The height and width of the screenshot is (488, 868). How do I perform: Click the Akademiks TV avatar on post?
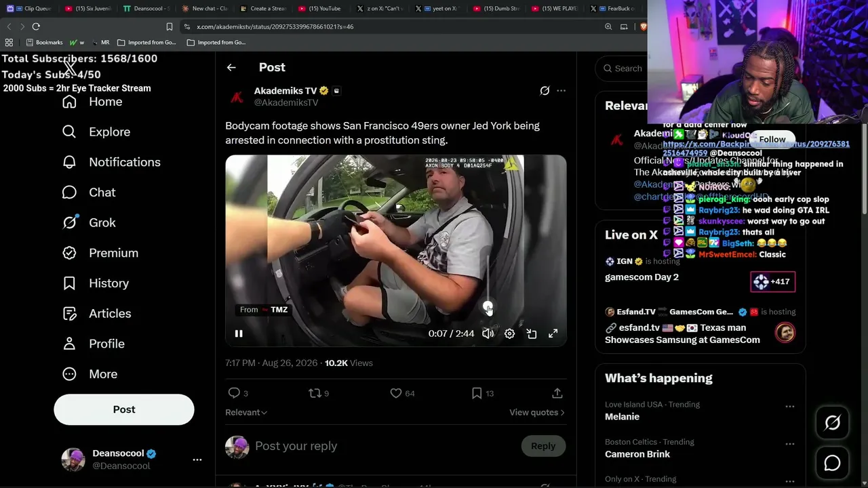coord(237,97)
